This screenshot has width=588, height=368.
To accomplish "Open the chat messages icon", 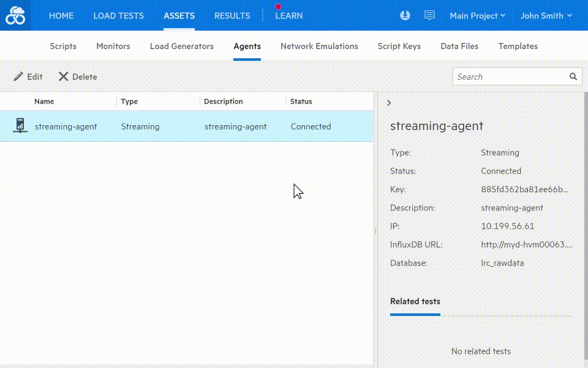I will pyautogui.click(x=430, y=15).
